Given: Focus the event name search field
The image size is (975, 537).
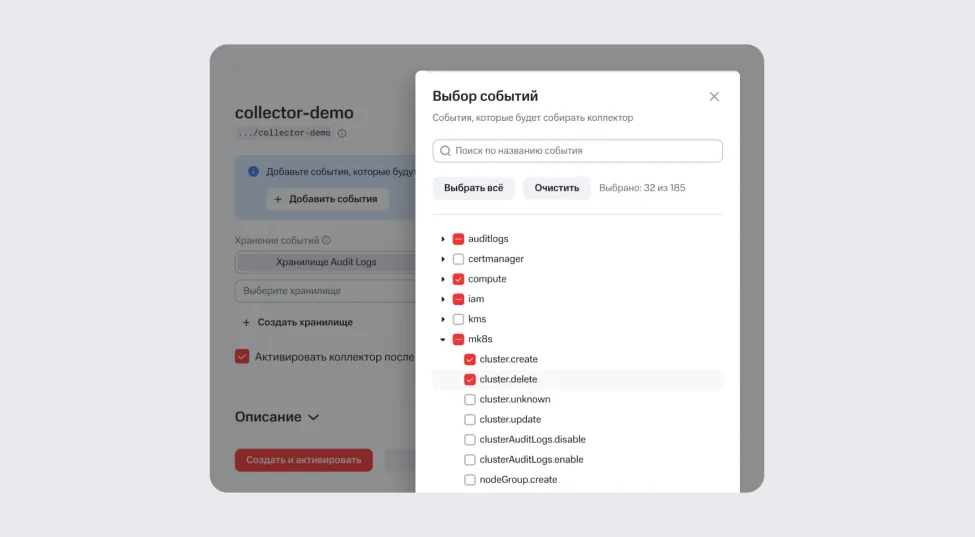Looking at the screenshot, I should point(585,151).
